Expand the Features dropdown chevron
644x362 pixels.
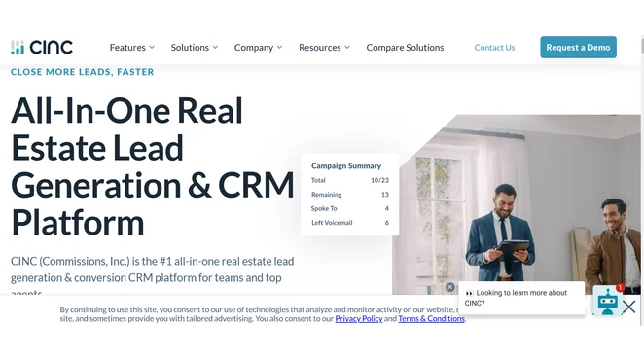[x=152, y=48]
